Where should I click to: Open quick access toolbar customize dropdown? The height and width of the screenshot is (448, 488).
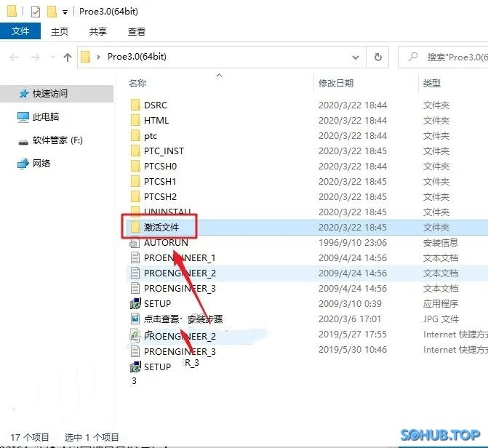coord(65,12)
